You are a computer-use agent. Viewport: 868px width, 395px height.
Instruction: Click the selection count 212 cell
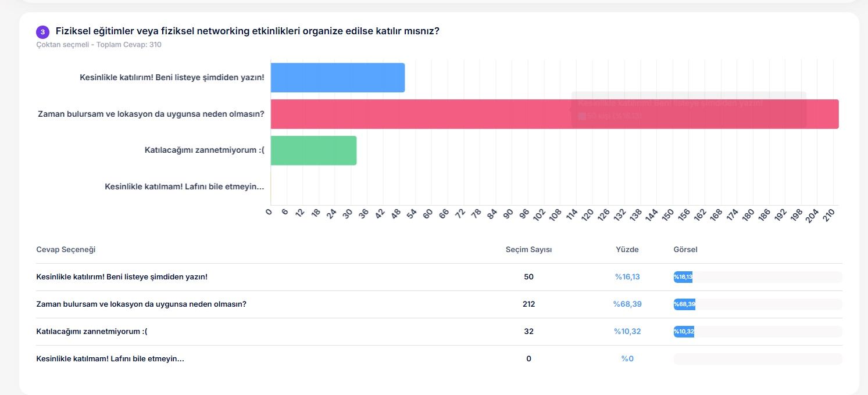point(528,304)
